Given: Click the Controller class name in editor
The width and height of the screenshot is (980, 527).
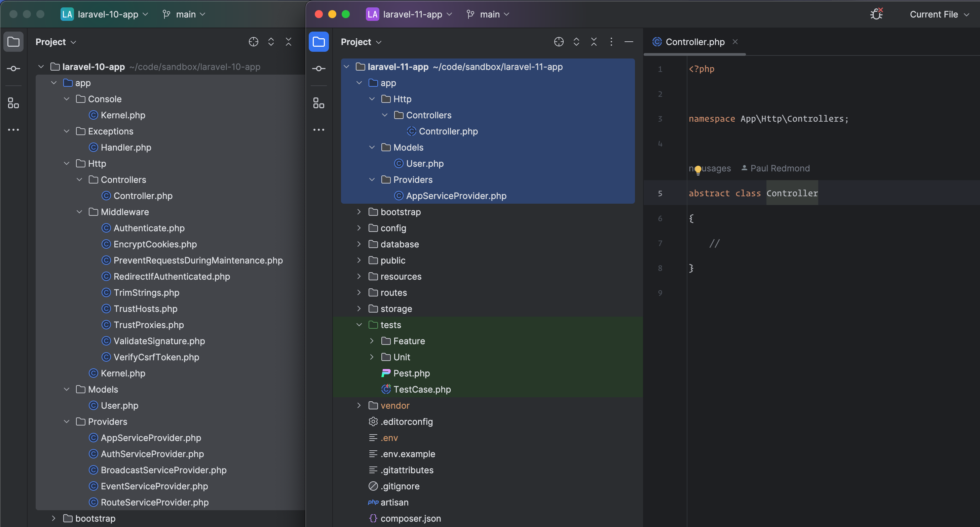Looking at the screenshot, I should 792,193.
